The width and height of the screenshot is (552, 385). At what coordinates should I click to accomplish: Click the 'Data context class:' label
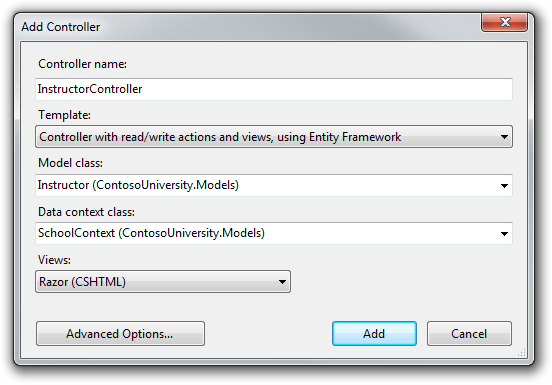(x=86, y=212)
